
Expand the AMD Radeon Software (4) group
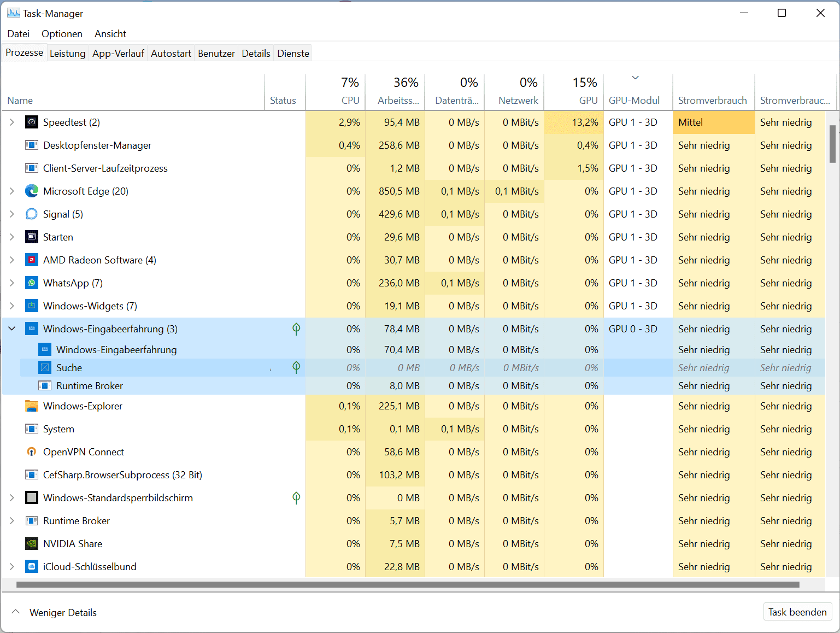pyautogui.click(x=12, y=260)
